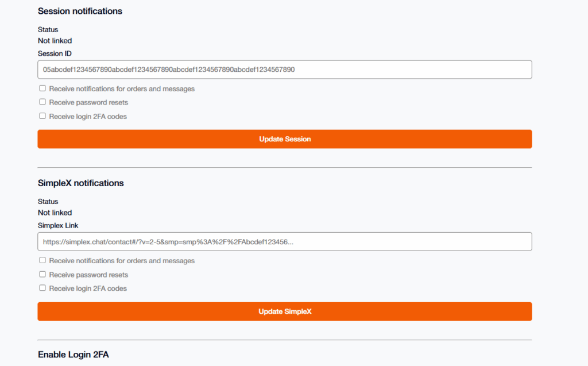Click the divider line below Update Session
This screenshot has width=588, height=366.
pos(284,168)
